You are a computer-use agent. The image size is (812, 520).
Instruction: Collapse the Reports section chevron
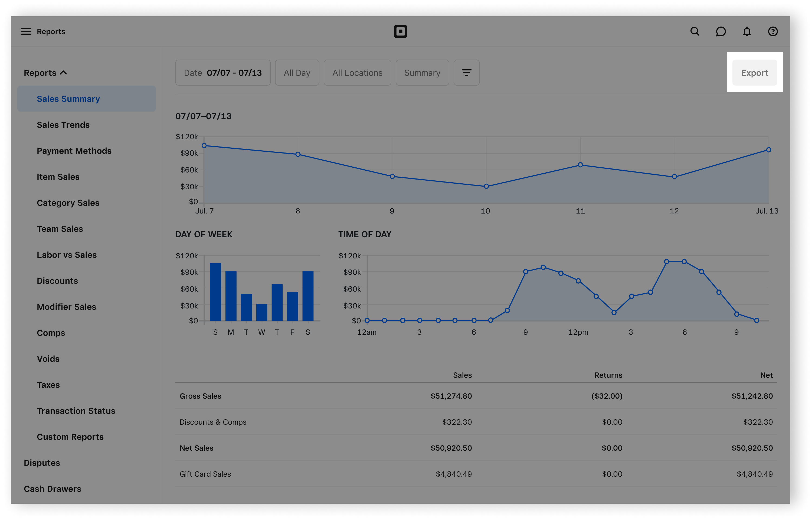click(63, 73)
